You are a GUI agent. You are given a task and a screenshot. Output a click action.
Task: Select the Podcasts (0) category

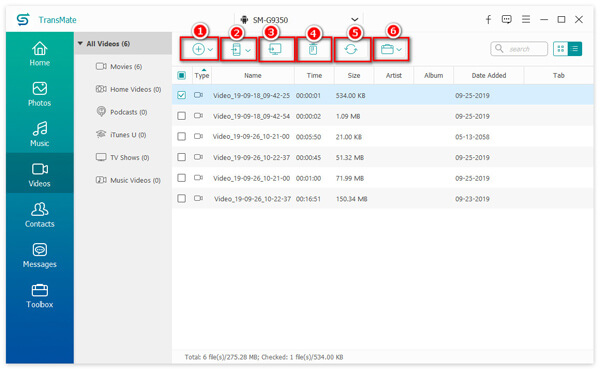tap(121, 112)
